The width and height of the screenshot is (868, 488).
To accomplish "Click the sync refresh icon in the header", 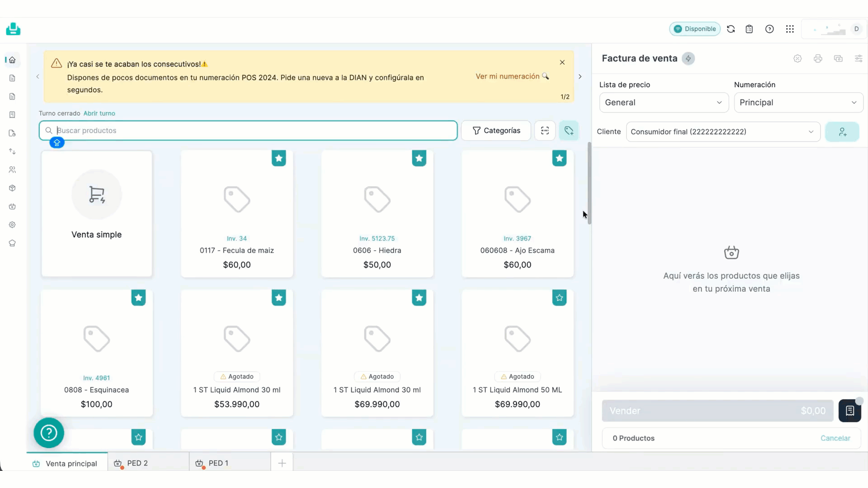I will click(731, 29).
